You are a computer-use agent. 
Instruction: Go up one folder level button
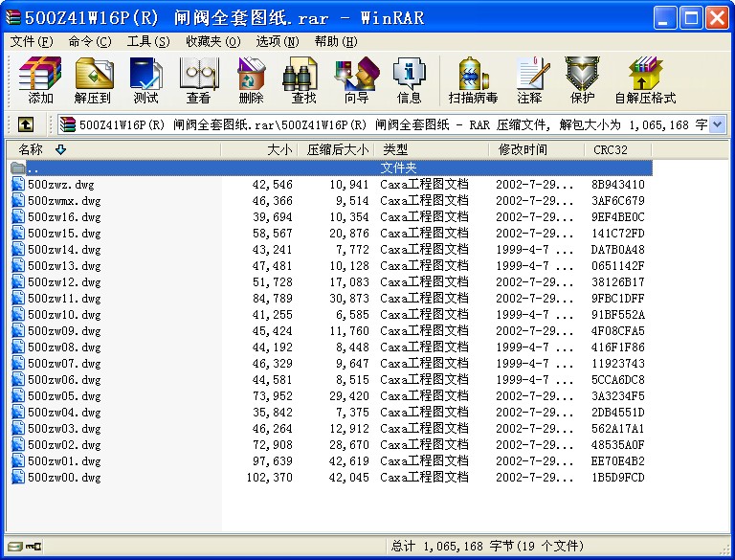pyautogui.click(x=26, y=124)
